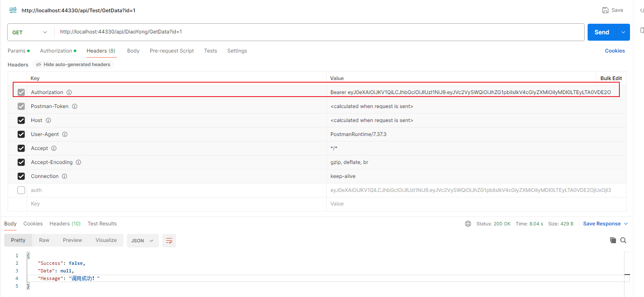Enable the disabled auth header row
The image size is (644, 297).
click(x=21, y=190)
